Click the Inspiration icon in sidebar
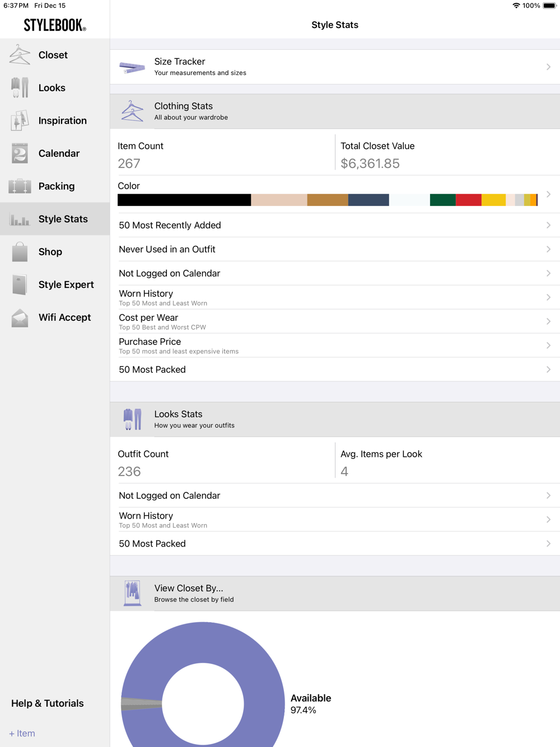This screenshot has height=747, width=560. pyautogui.click(x=20, y=120)
